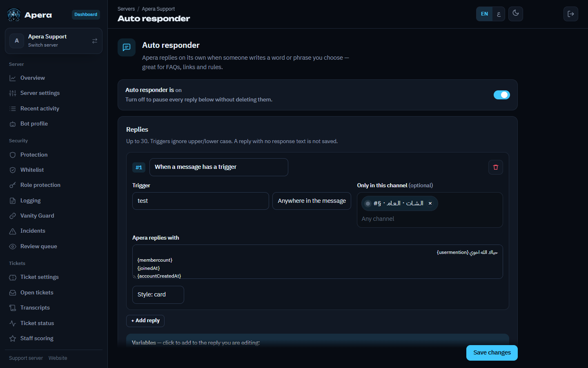The width and height of the screenshot is (588, 368).
Task: Click the Role protection key icon
Action: [13, 185]
